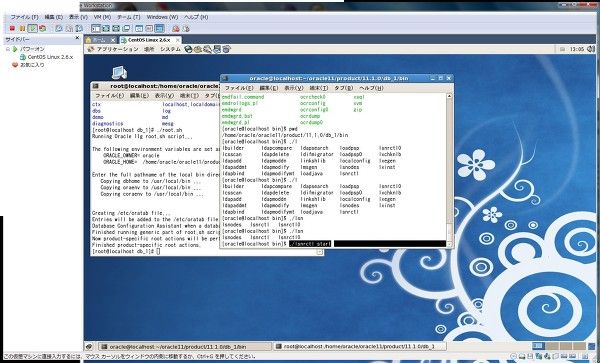The width and height of the screenshot is (600, 363).
Task: Click the show desktop icon in the bottom panel
Action: [x=89, y=347]
